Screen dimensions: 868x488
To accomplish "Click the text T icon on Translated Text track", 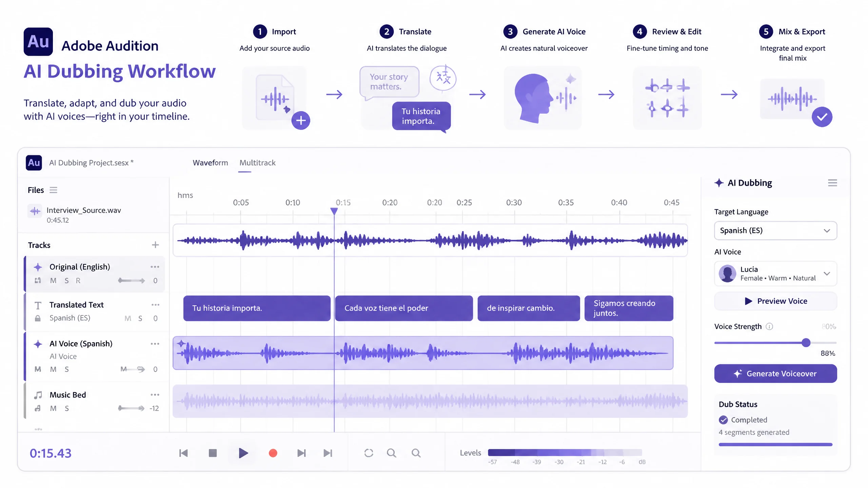I will coord(38,305).
